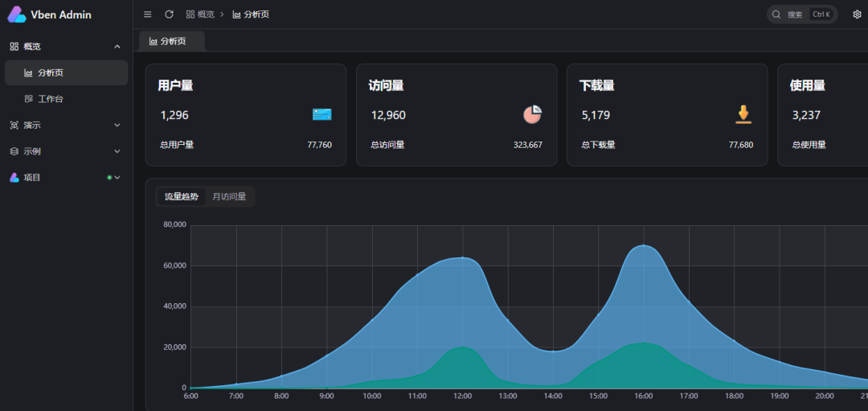Image resolution: width=868 pixels, height=411 pixels.
Task: Switch to the 流量趋势 chart tab
Action: pos(182,196)
